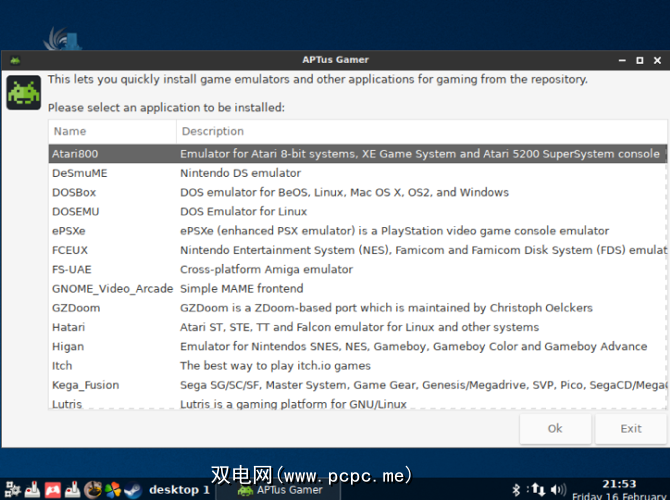Pick ePSXe PlayStation emulator row
This screenshot has width=670, height=500.
coord(358,231)
